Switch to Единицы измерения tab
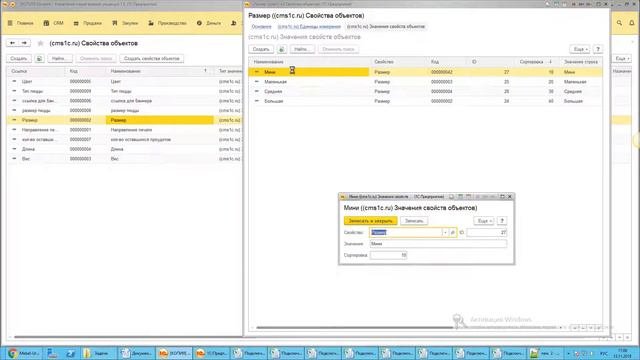This screenshot has width=640, height=360. [x=309, y=27]
